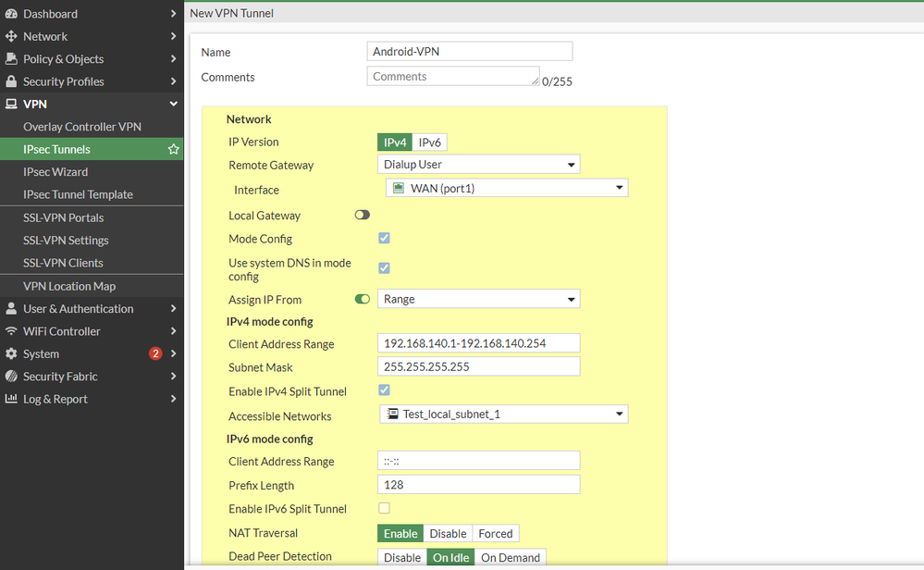This screenshot has height=570, width=924.
Task: Click the Security Profiles lock icon
Action: point(11,81)
